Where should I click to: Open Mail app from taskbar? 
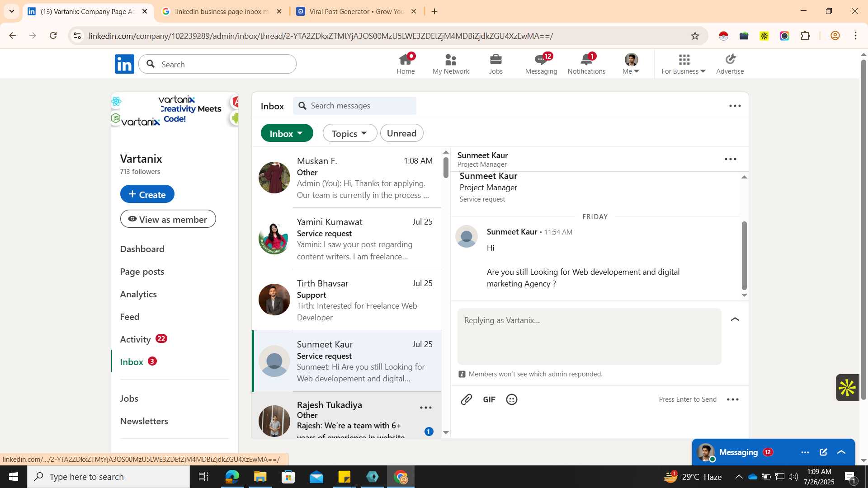click(316, 477)
